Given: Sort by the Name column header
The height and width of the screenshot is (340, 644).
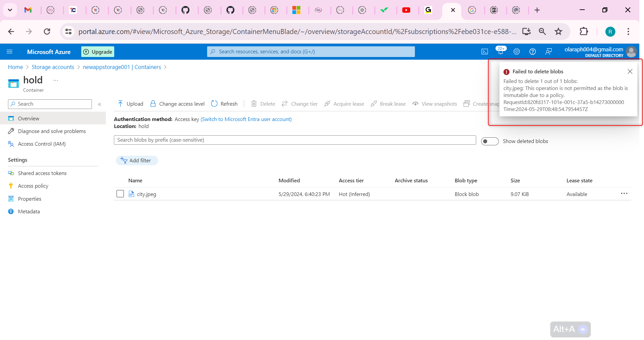Looking at the screenshot, I should click(135, 180).
